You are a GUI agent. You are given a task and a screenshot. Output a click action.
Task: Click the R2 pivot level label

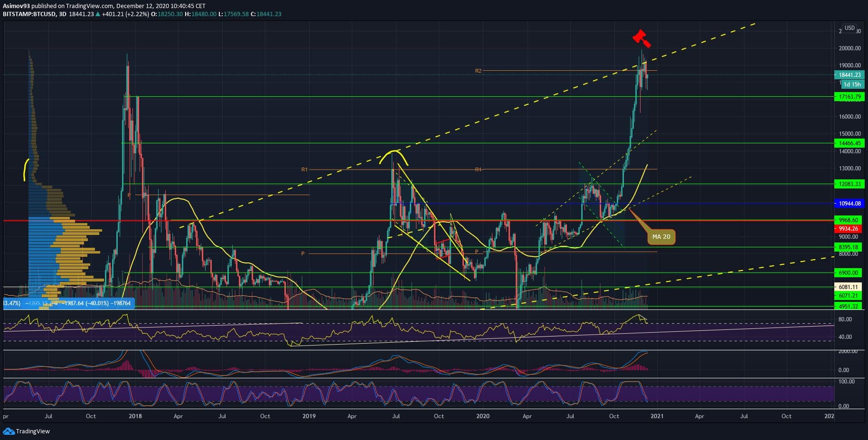[478, 71]
